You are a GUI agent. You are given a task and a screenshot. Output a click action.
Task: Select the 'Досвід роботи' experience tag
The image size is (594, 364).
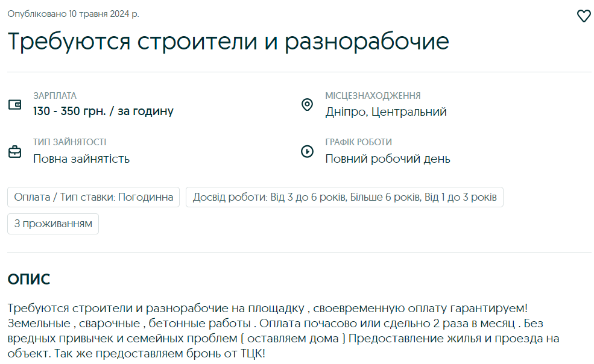click(344, 197)
